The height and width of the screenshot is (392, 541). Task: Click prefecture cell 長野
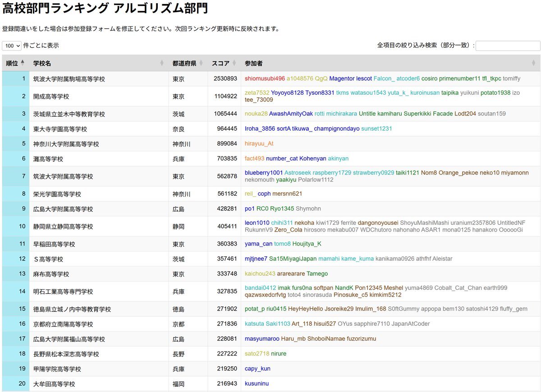(179, 354)
